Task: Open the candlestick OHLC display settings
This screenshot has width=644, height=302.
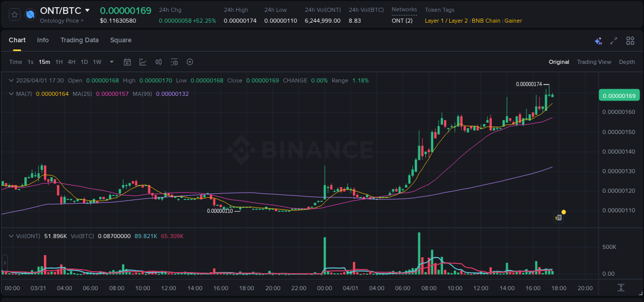Action: [x=159, y=62]
